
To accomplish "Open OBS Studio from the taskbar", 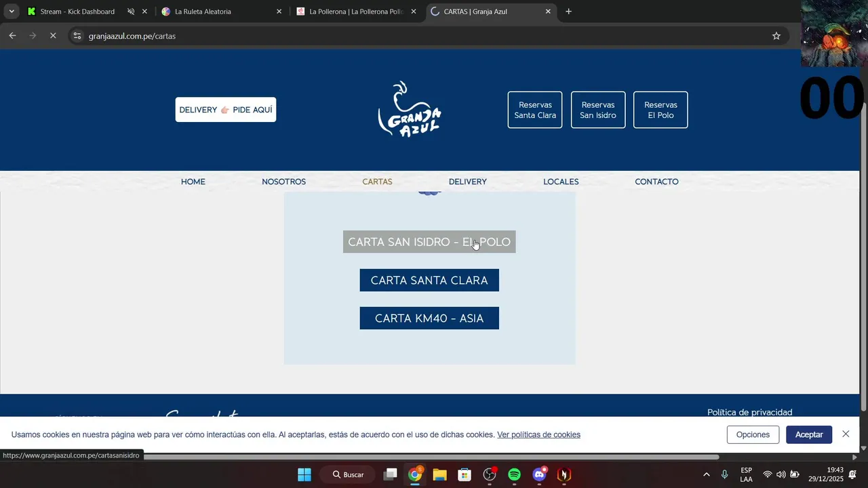I will [x=490, y=474].
